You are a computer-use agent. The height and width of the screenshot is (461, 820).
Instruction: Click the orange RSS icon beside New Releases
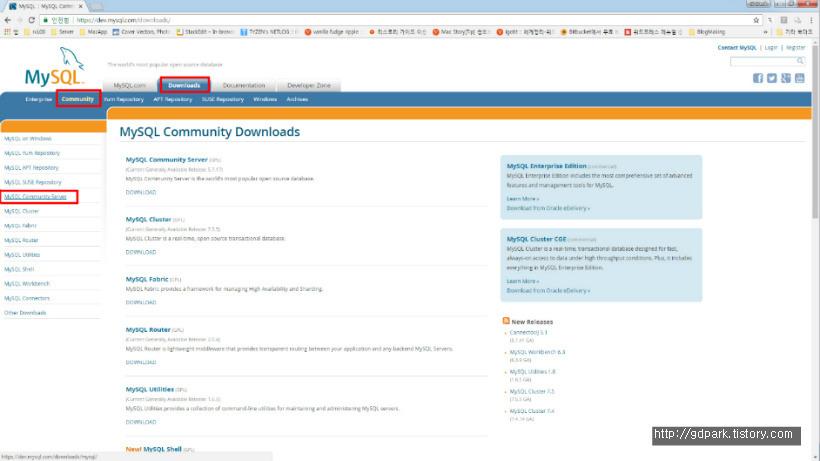pos(506,321)
